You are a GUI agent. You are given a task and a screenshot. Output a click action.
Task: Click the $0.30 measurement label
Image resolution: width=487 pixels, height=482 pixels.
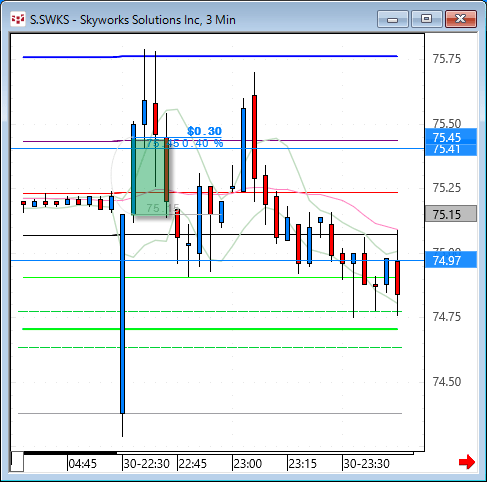(x=204, y=131)
